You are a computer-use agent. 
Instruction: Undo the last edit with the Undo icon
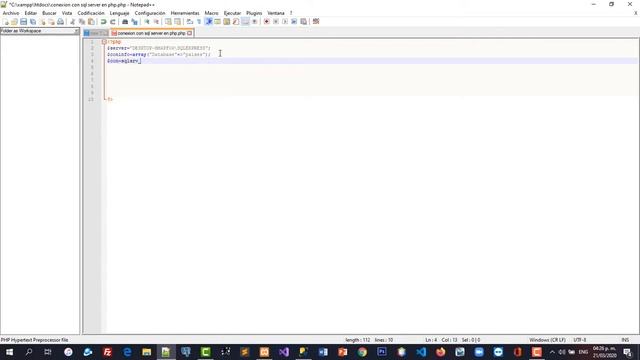(103, 22)
